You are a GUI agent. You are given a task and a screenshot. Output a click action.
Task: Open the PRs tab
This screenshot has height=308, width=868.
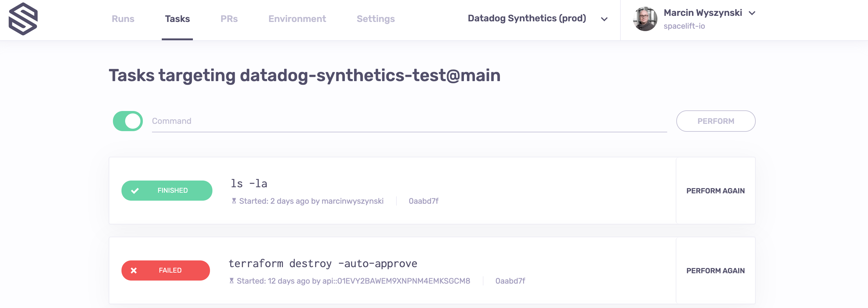[229, 19]
